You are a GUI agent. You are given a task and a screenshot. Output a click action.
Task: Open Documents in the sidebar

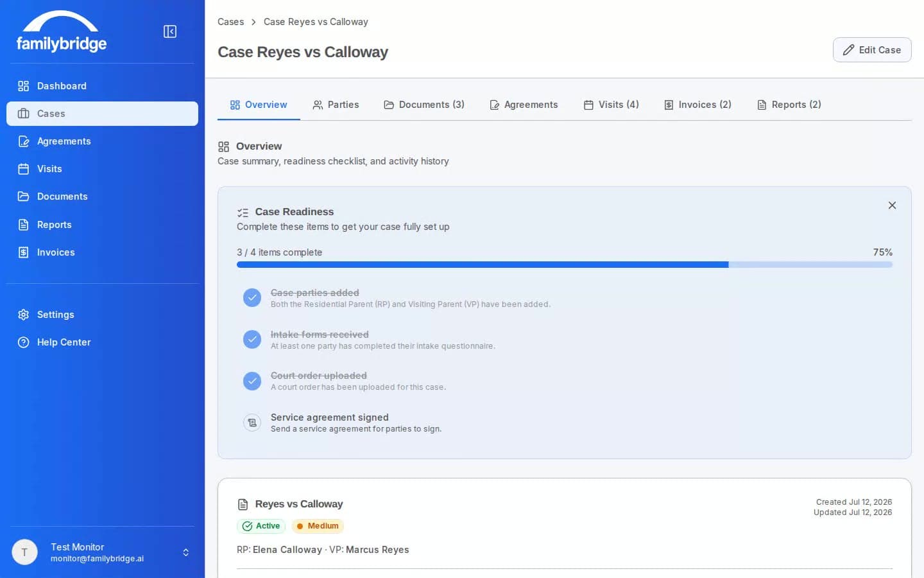102,197
